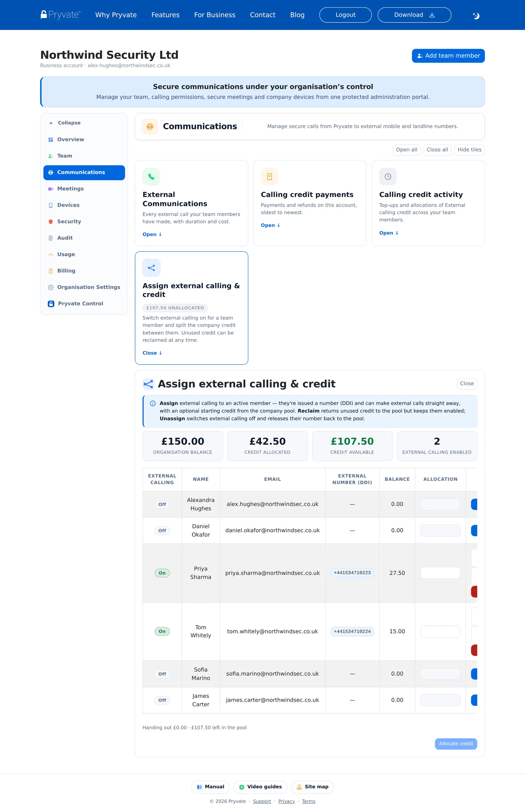Click share icon beside Assign panel heading
Viewport: 525px width, 812px height.
click(148, 384)
